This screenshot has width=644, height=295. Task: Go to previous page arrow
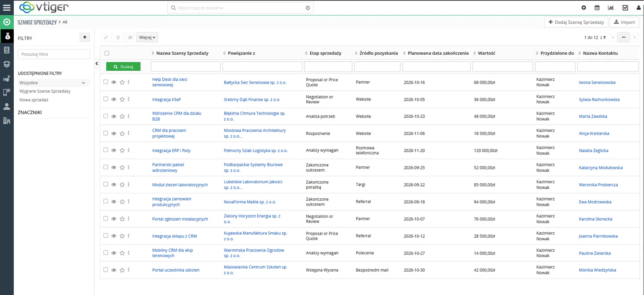click(613, 37)
